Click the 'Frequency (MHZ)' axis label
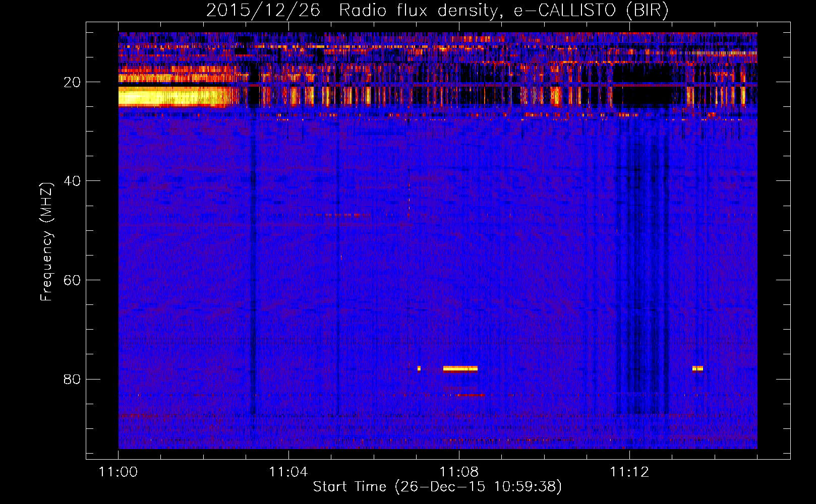The width and height of the screenshot is (816, 504). 46,242
